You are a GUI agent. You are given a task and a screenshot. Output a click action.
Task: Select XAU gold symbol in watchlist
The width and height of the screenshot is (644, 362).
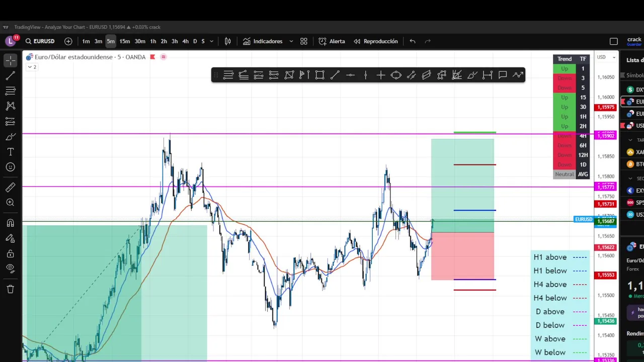tap(635, 152)
